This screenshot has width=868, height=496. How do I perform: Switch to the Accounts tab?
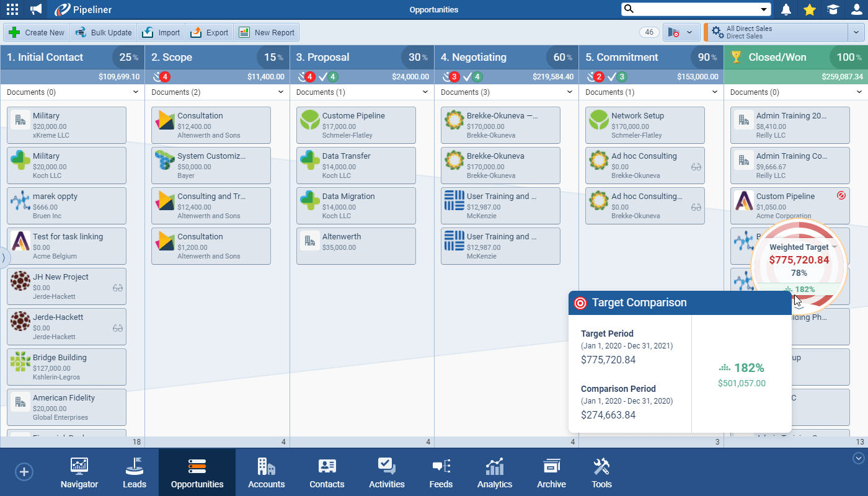[x=266, y=473]
